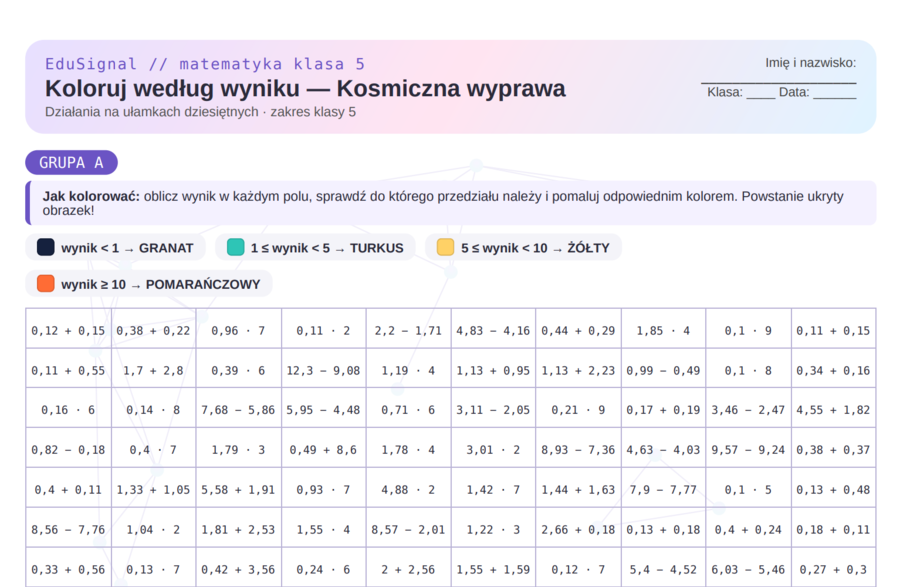
Task: Click the legend label '1 ≤ wynik < 5 → TURKUS'
Action: [327, 248]
